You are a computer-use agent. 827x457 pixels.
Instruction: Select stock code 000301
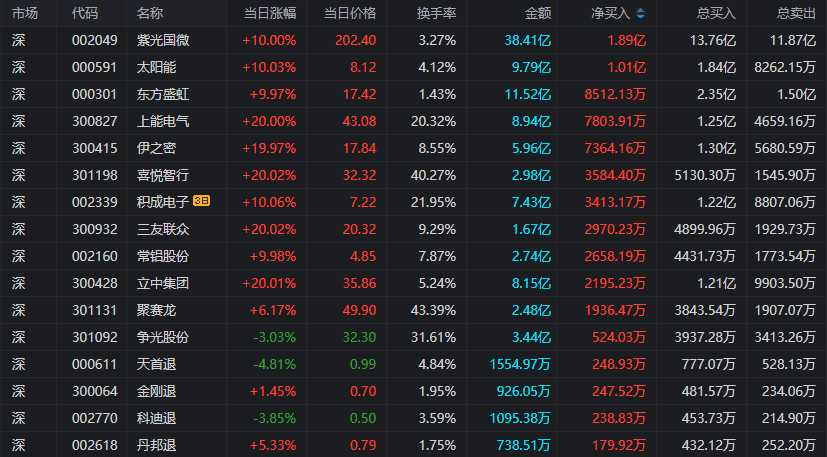tap(94, 94)
